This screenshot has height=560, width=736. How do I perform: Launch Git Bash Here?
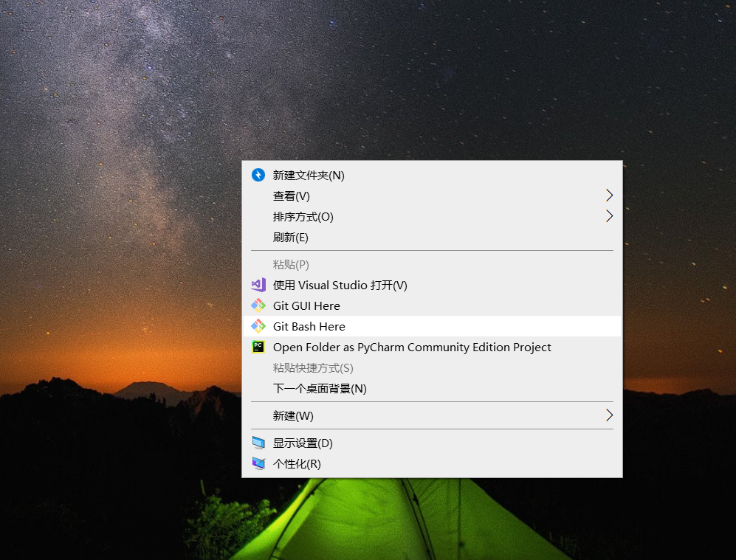click(432, 326)
